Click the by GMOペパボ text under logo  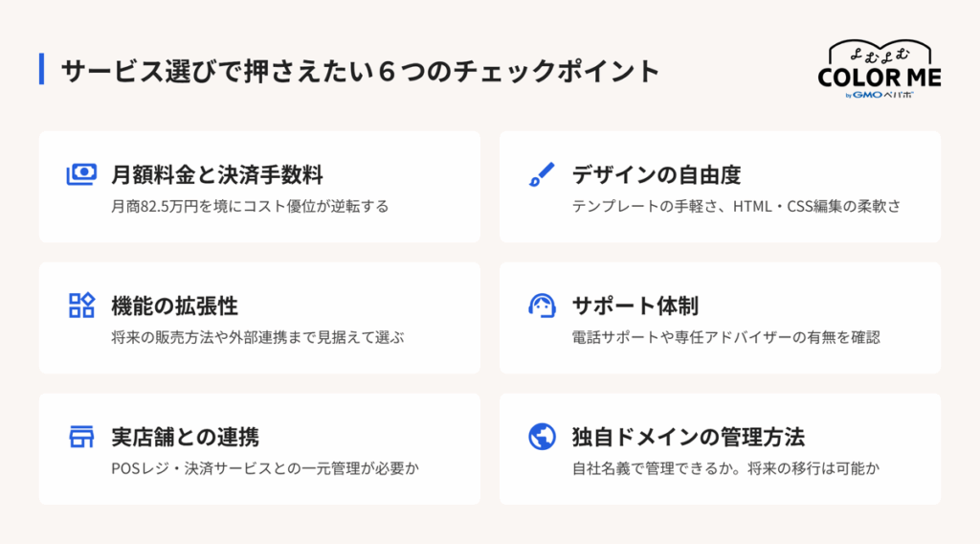pyautogui.click(x=880, y=95)
